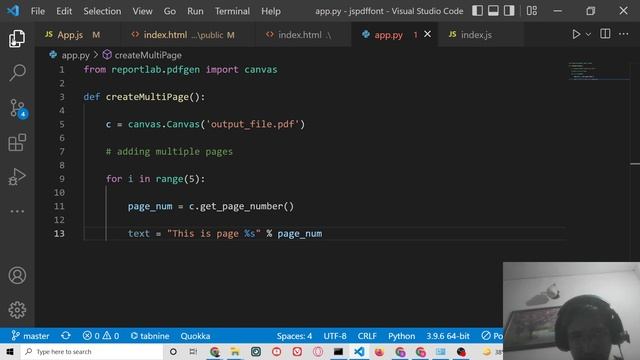This screenshot has height=360, width=640.
Task: Open the Edit menu
Action: click(x=64, y=11)
